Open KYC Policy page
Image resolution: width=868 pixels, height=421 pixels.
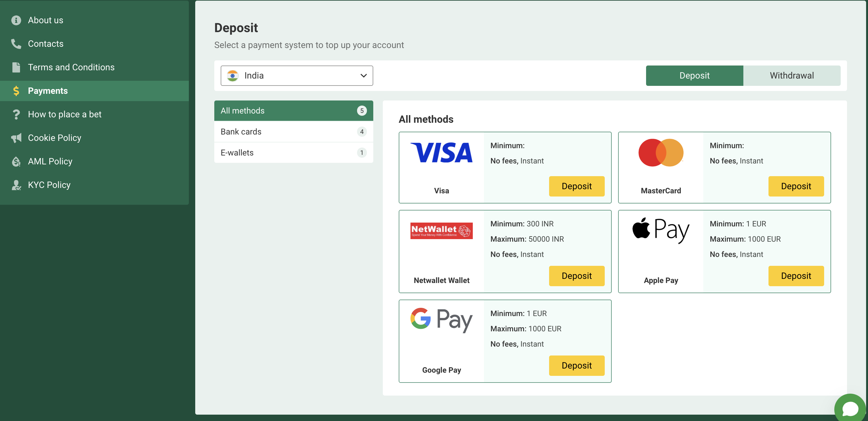[94, 185]
